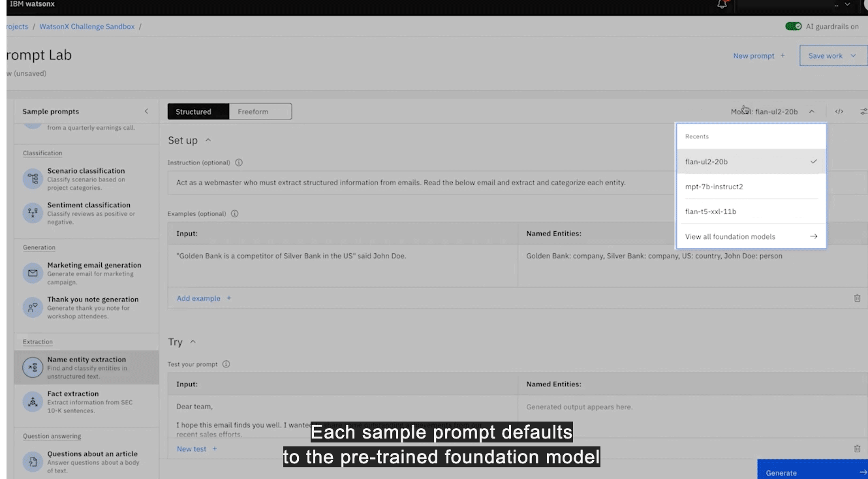Open account dropdown chevron in header
The image size is (868, 479).
[847, 5]
